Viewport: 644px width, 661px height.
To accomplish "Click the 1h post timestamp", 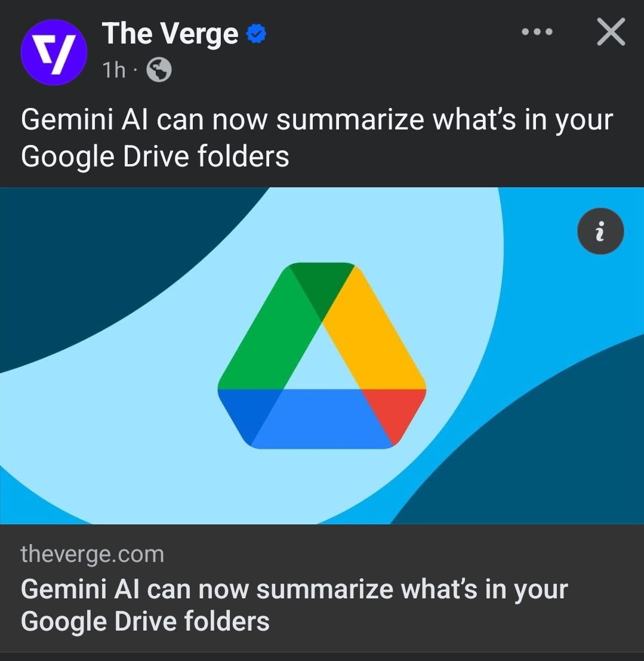I will [x=114, y=70].
